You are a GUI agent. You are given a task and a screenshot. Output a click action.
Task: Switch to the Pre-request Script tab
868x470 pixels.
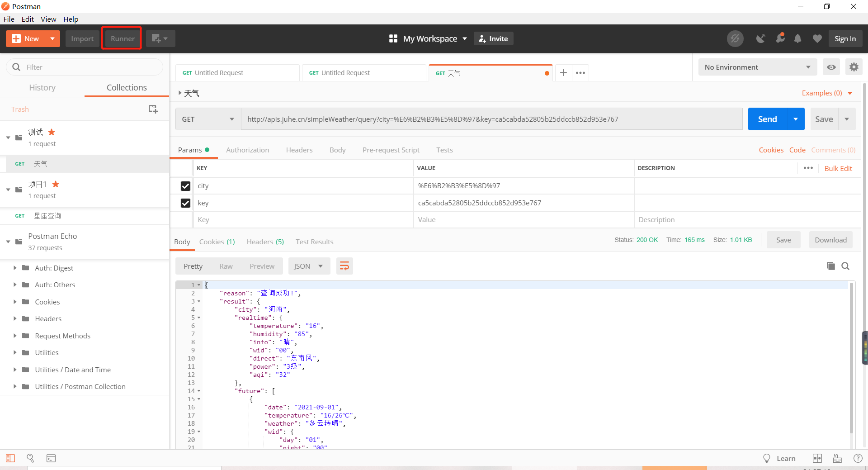(x=391, y=150)
